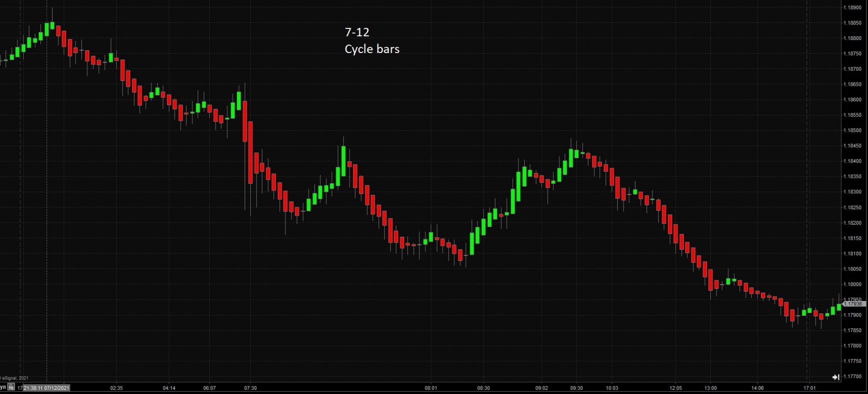
Task: Click the 17:01 time axis label
Action: point(810,388)
